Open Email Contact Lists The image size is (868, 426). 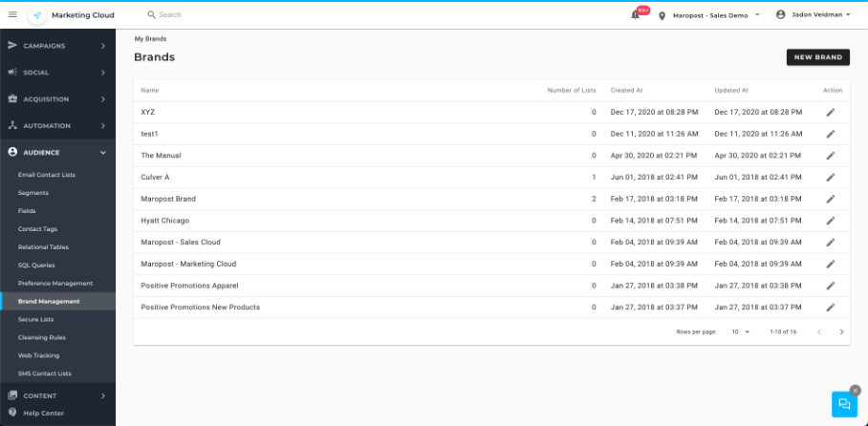click(47, 175)
